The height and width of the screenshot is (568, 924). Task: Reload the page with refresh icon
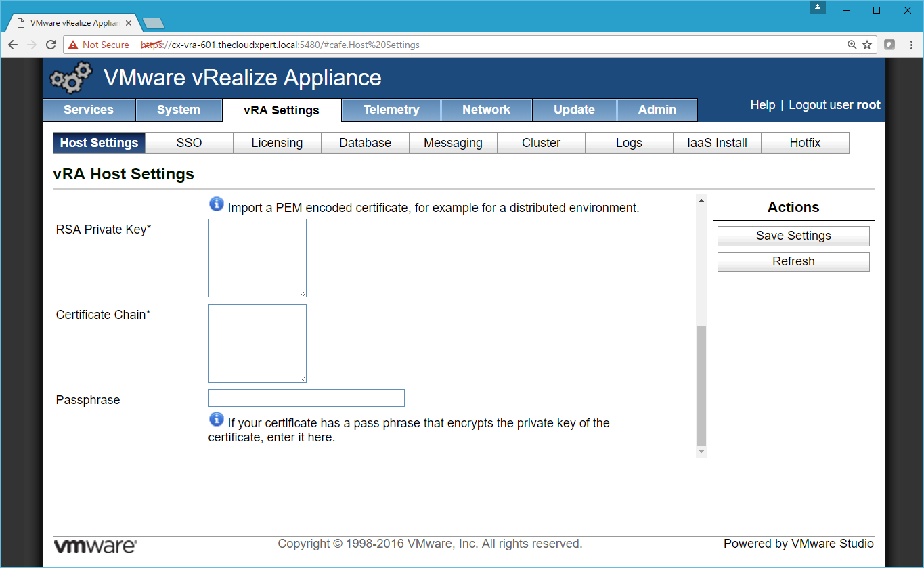pyautogui.click(x=51, y=45)
